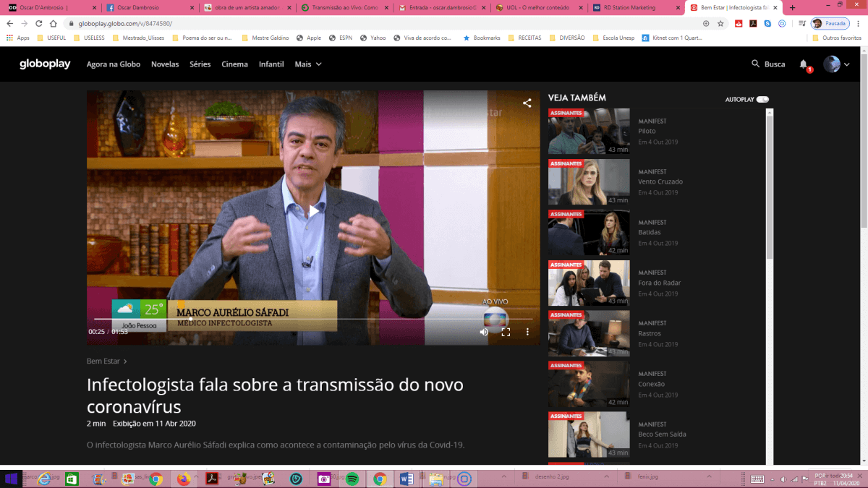Viewport: 868px width, 488px height.
Task: Open the Fora do Radar episode thumbnail
Action: point(589,283)
